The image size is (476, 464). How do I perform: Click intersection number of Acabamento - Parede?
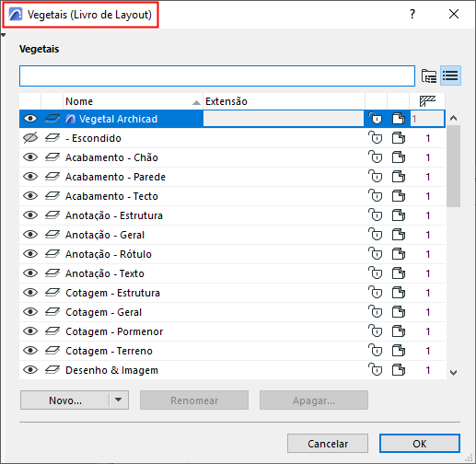[427, 177]
